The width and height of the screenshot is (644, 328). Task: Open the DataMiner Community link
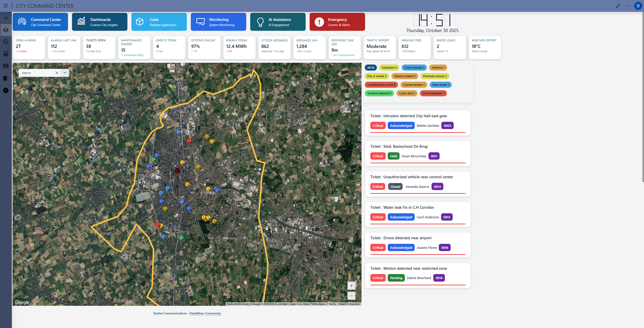(x=205, y=313)
